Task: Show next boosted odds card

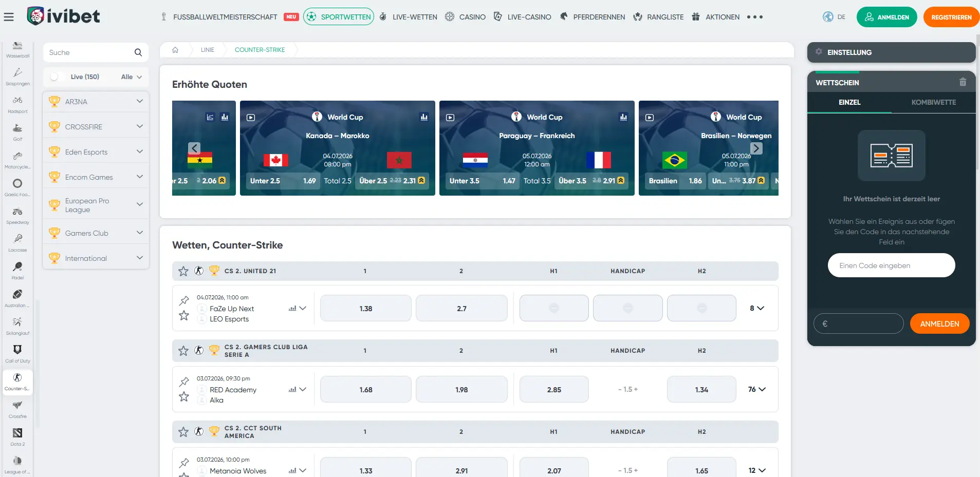Action: 756,148
